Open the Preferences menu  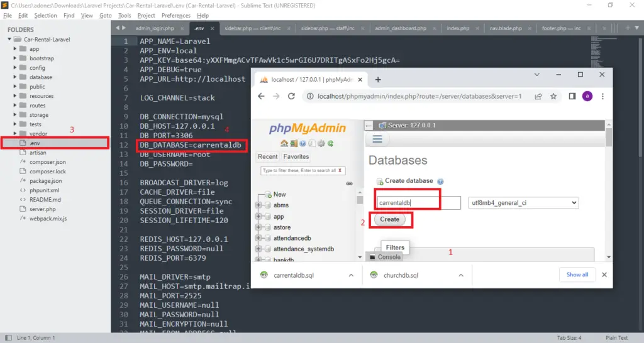176,16
